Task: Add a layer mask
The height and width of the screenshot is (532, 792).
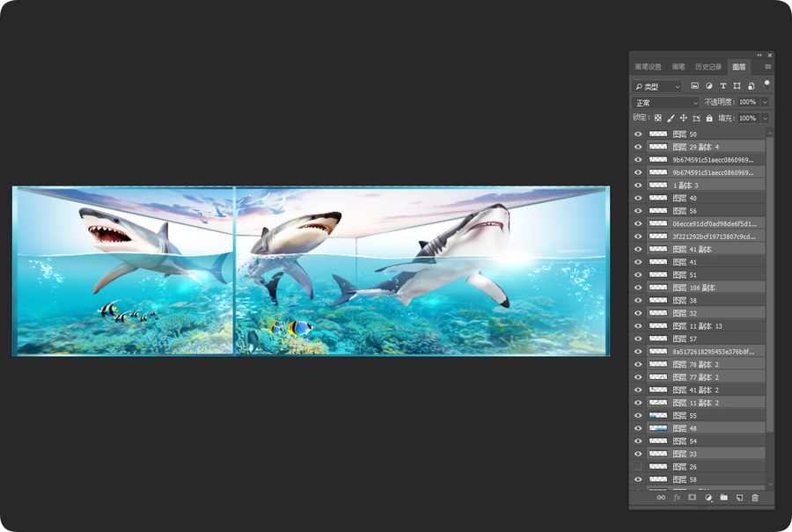Action: click(x=693, y=498)
